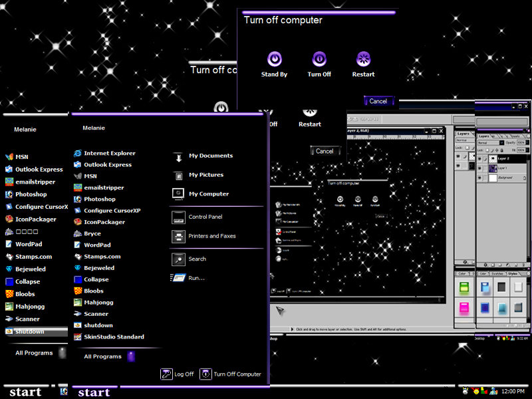Expand the Opacity slider arrow
The height and width of the screenshot is (399, 532).
tap(527, 142)
